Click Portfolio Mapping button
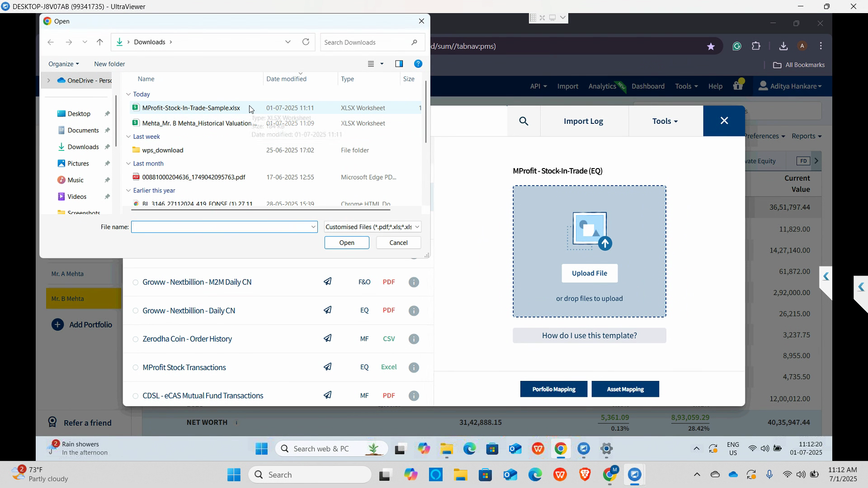868x488 pixels. click(554, 389)
